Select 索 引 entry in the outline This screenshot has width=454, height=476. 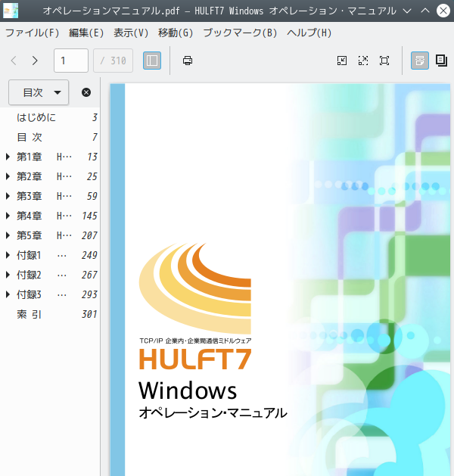click(x=29, y=314)
